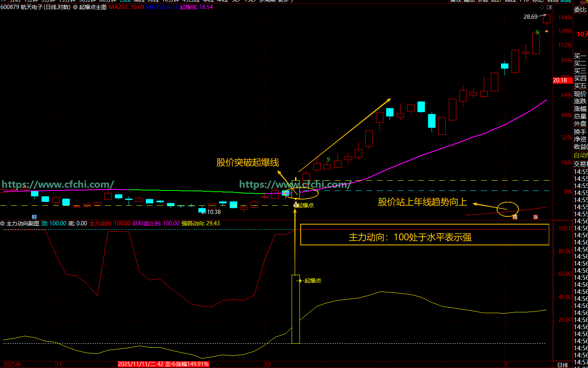Screen dimensions: 588x368
Task: Click the 买五 bid row
Action: point(581,86)
